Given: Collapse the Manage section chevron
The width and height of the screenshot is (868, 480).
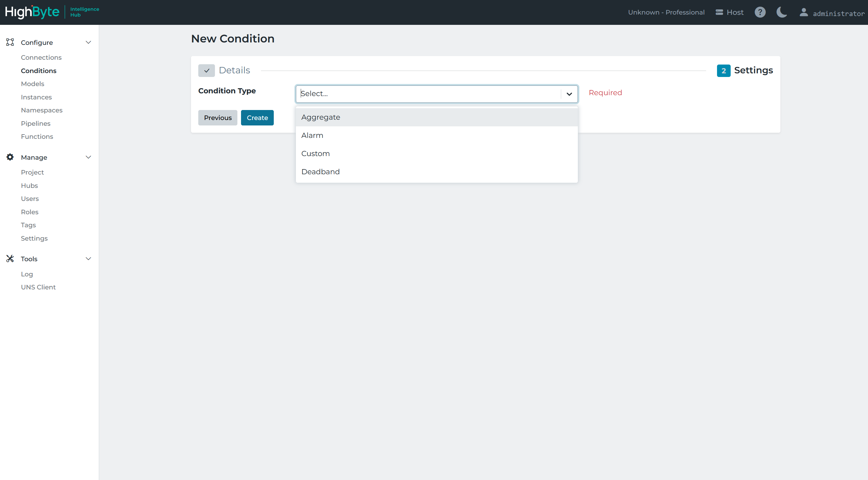Looking at the screenshot, I should [88, 157].
